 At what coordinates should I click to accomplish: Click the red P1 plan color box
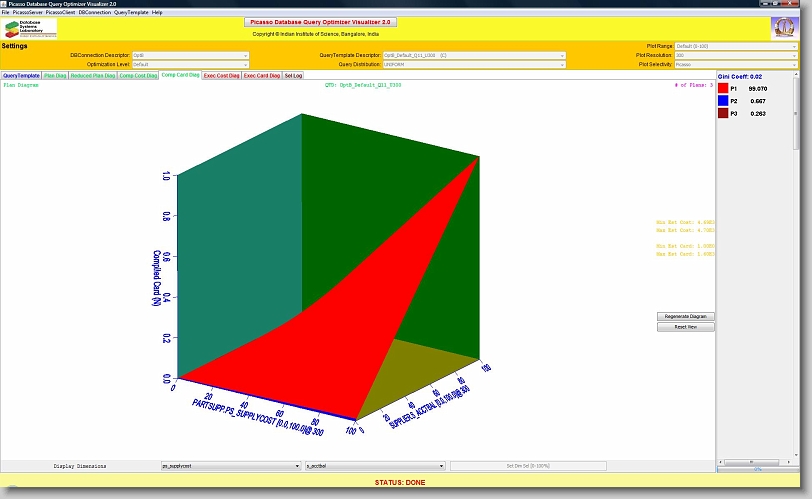click(x=724, y=88)
